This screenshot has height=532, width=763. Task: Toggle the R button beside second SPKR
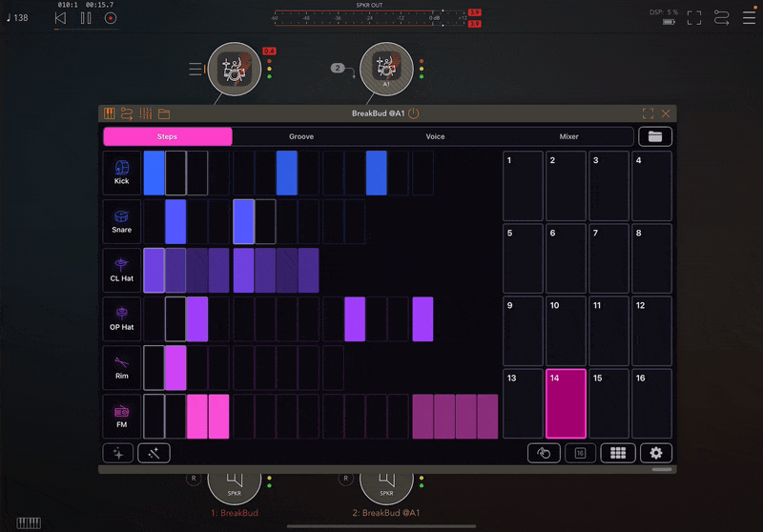pyautogui.click(x=346, y=479)
